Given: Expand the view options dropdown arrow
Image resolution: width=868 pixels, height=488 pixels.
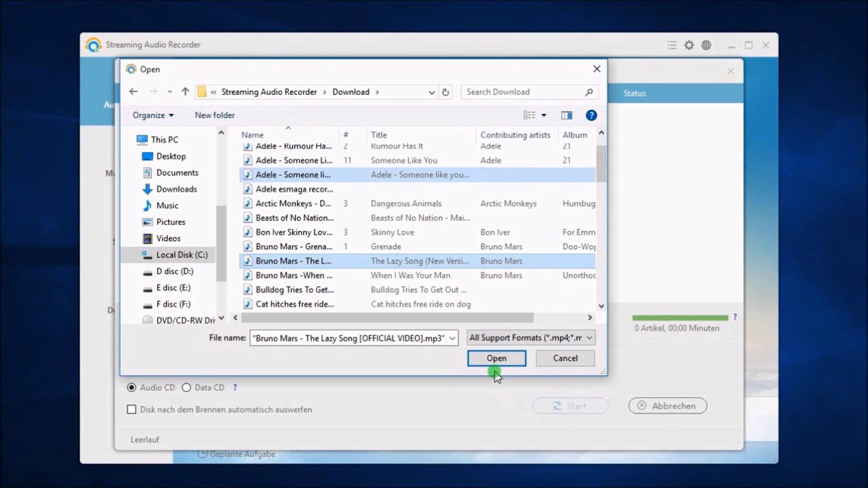Looking at the screenshot, I should pyautogui.click(x=544, y=115).
